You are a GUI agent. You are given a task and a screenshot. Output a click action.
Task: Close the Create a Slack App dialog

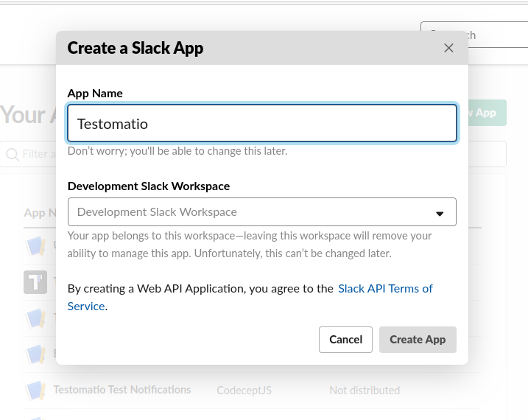pyautogui.click(x=448, y=48)
